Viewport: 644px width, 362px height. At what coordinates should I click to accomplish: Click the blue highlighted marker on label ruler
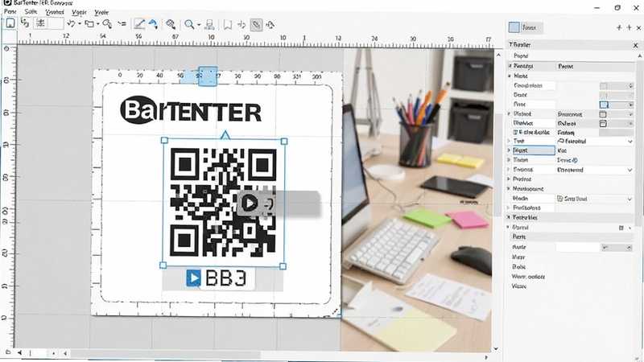[x=208, y=76]
